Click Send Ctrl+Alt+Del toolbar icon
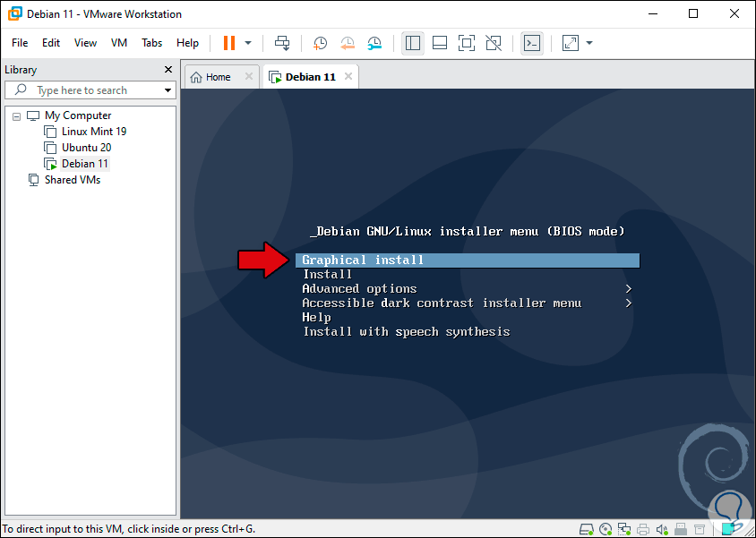This screenshot has height=538, width=756. [x=282, y=43]
